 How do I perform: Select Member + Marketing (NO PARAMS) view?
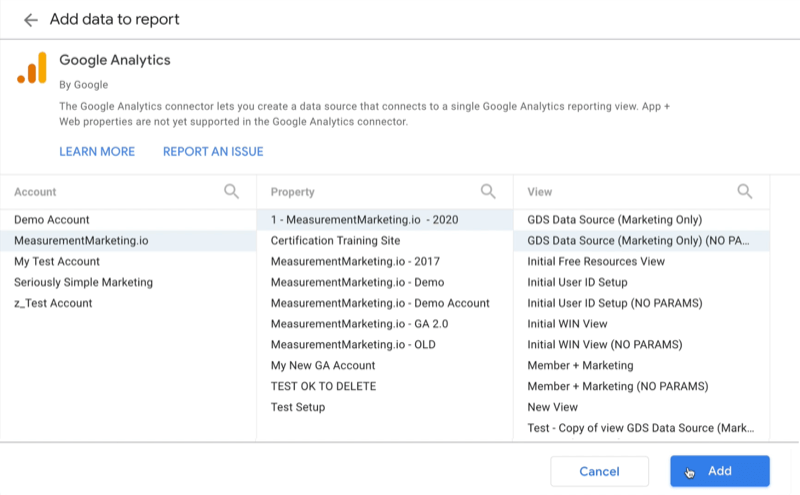(641, 386)
